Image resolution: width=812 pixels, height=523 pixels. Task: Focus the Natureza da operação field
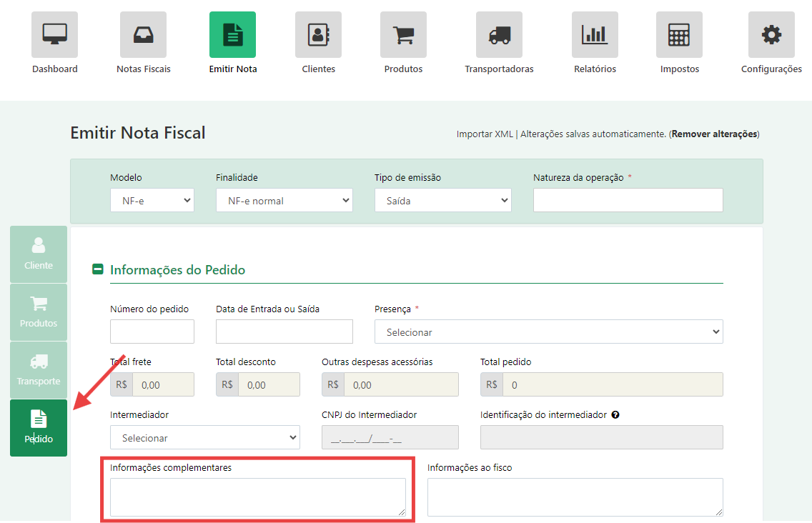(x=628, y=200)
